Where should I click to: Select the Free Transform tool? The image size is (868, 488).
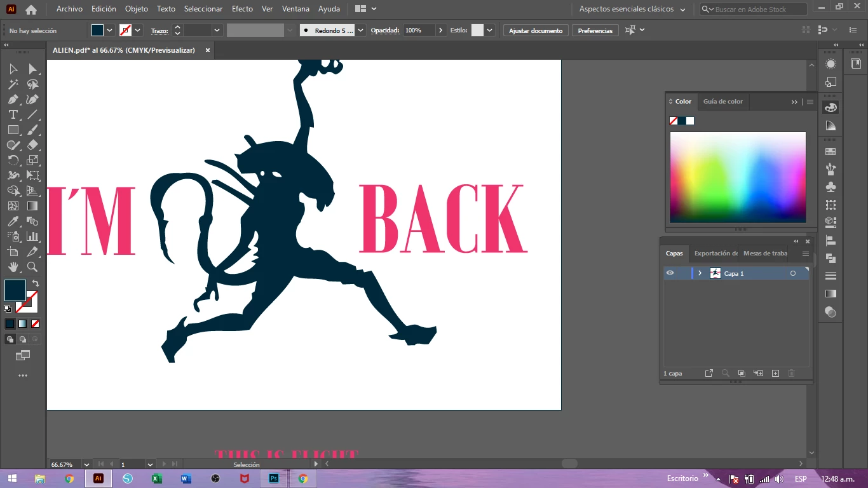click(x=32, y=175)
